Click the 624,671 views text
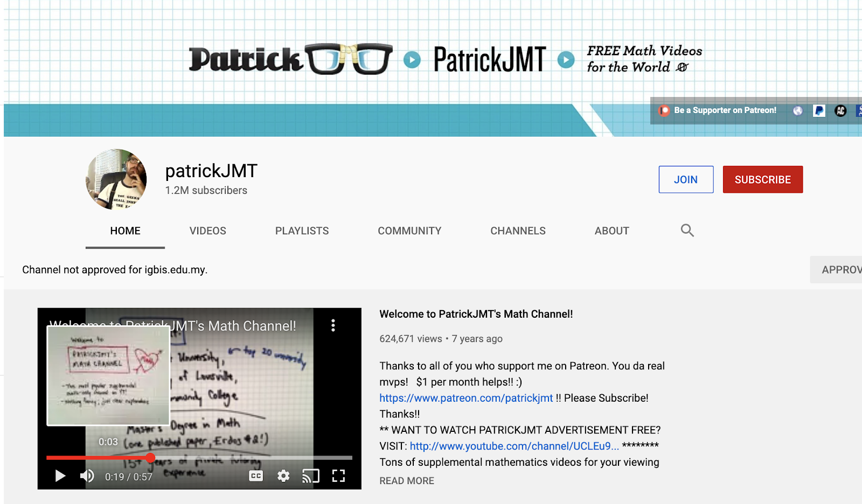 click(x=411, y=339)
